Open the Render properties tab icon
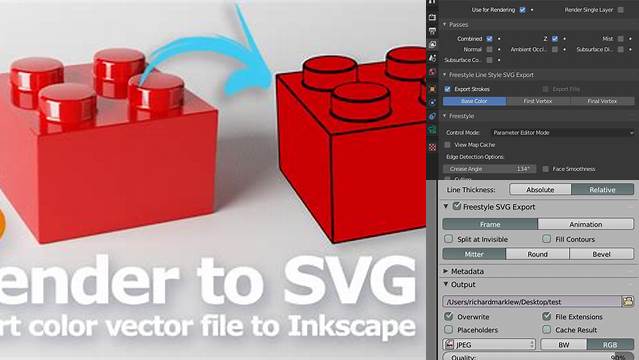Viewport: 639px width, 360px height. [432, 17]
